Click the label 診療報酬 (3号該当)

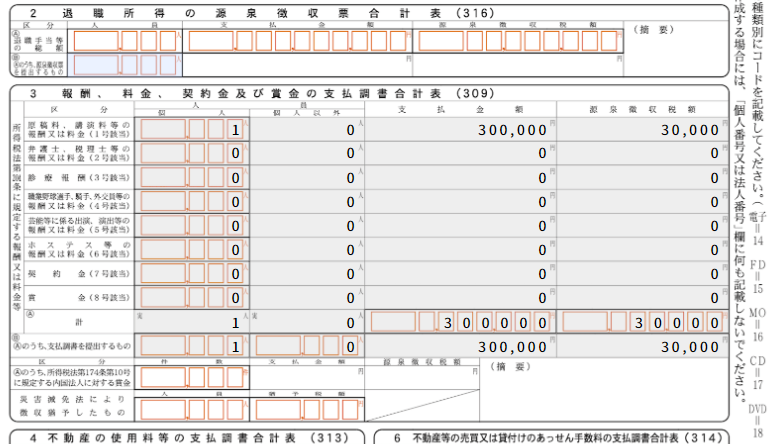79,177
